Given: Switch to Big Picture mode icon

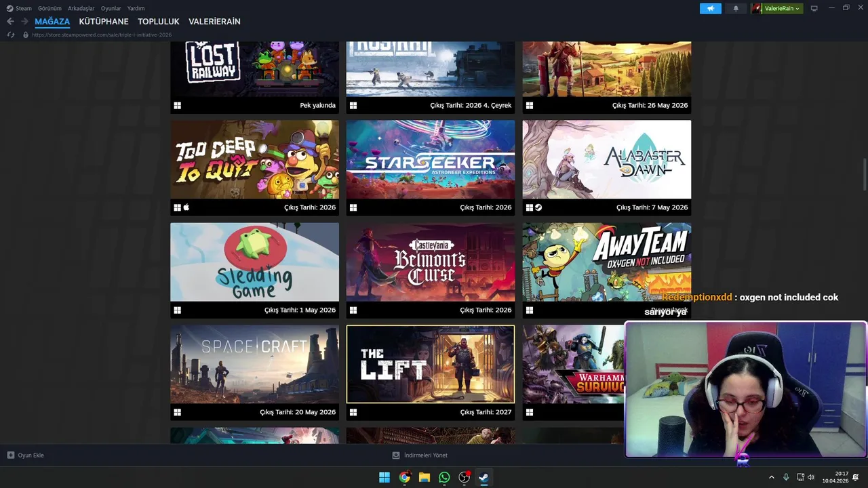Looking at the screenshot, I should point(814,8).
